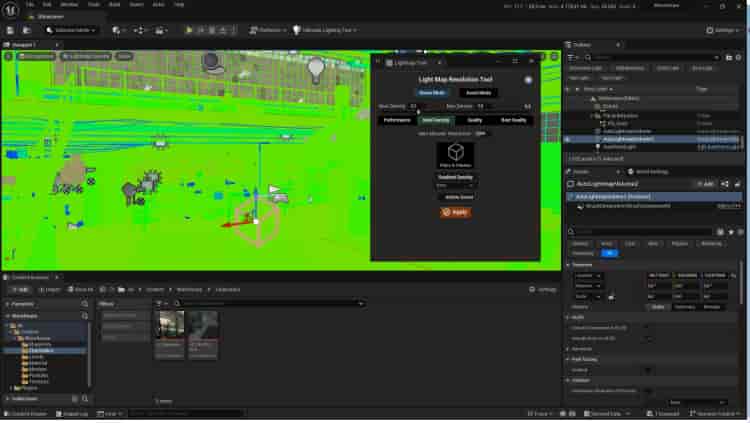The width and height of the screenshot is (750, 423).
Task: Open the Selection Mode dropdown
Action: (71, 30)
